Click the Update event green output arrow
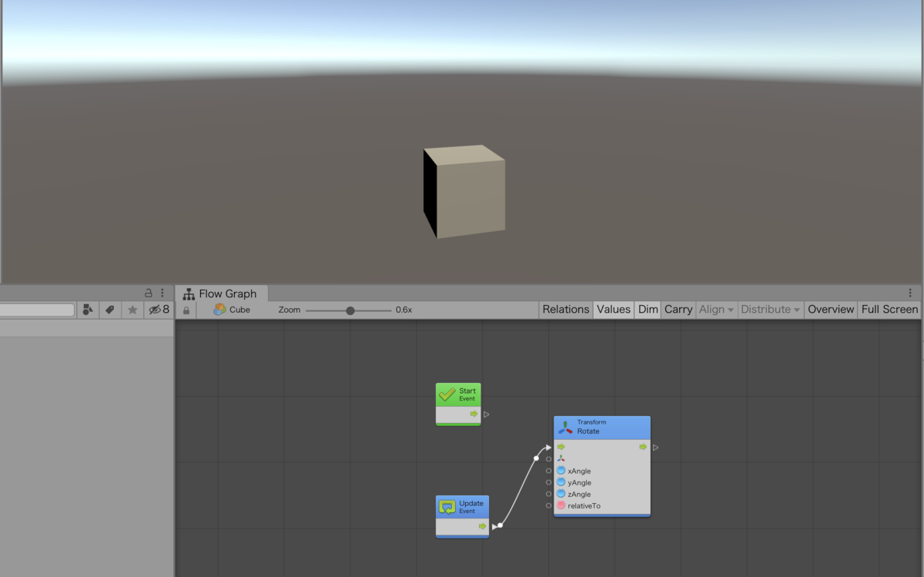Screen dimensions: 924x577 pyautogui.click(x=483, y=526)
